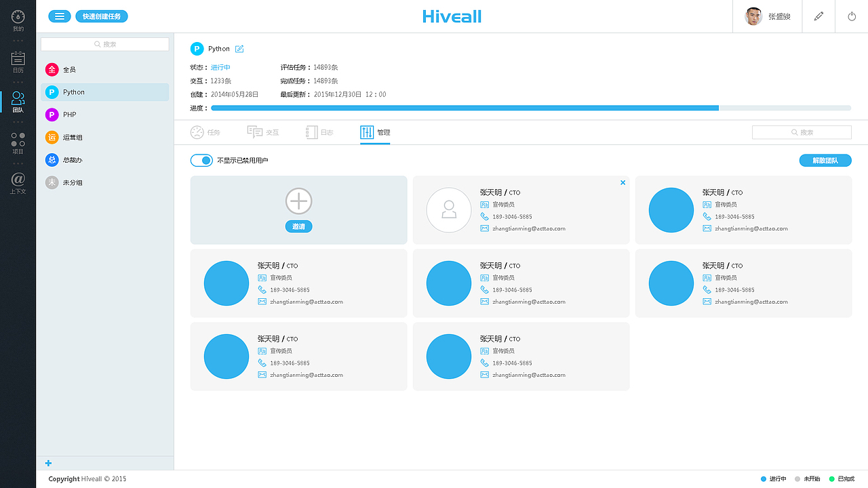
Task: Click the blue P badge in the header
Action: coord(197,49)
